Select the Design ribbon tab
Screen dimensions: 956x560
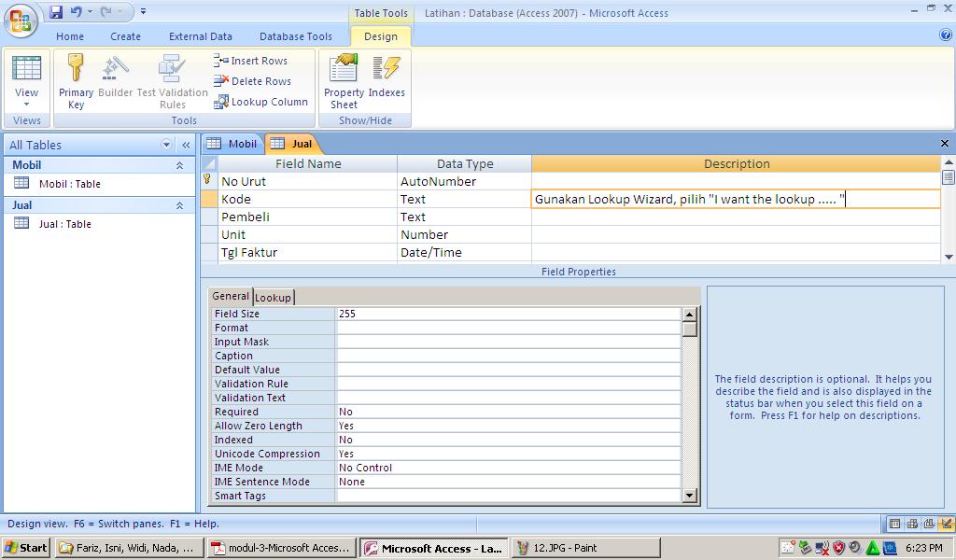(381, 36)
